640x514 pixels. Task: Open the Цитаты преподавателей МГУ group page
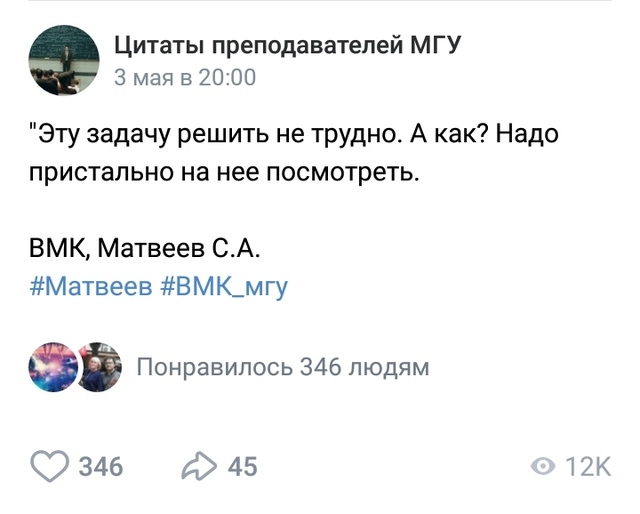pyautogui.click(x=286, y=46)
